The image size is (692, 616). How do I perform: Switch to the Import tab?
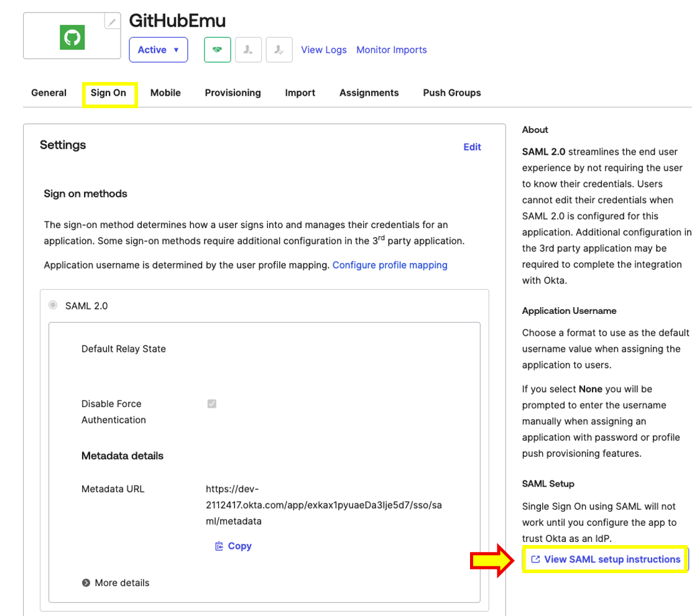tap(300, 93)
